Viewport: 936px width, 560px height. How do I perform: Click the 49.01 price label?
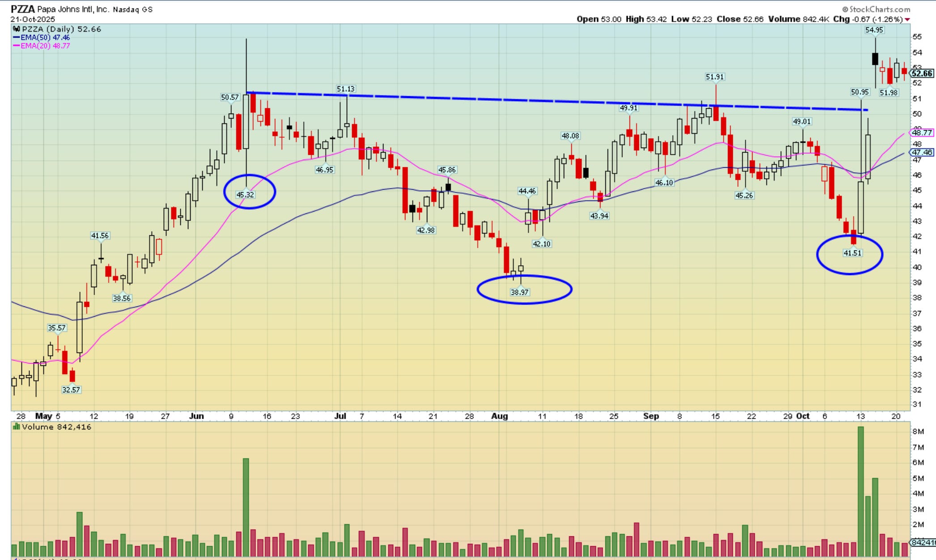tap(802, 121)
